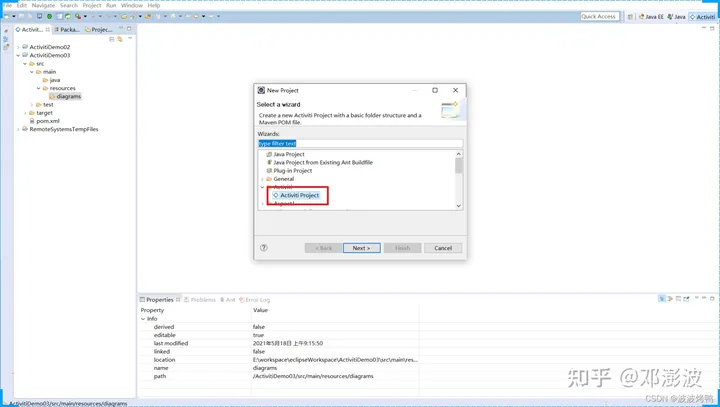The width and height of the screenshot is (720, 407).
Task: Click the Show Advanced Properties icon in Properties
Action: click(x=670, y=299)
